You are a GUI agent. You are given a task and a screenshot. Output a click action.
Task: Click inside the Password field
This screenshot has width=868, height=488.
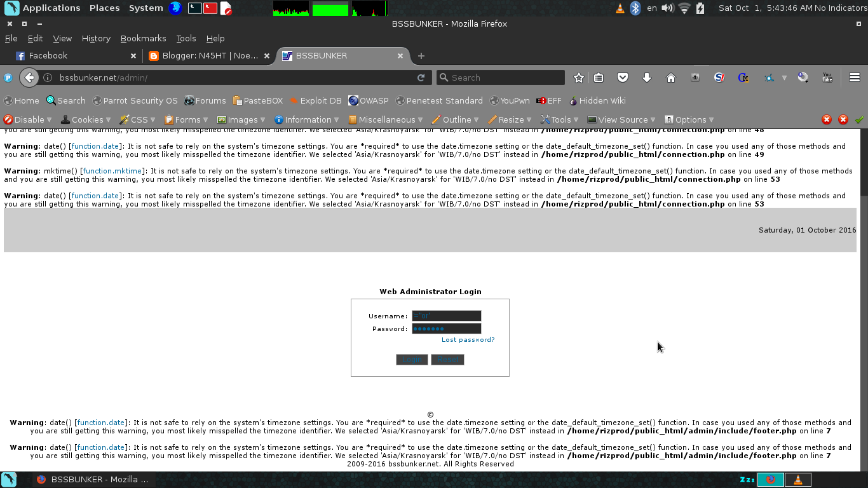click(446, 328)
